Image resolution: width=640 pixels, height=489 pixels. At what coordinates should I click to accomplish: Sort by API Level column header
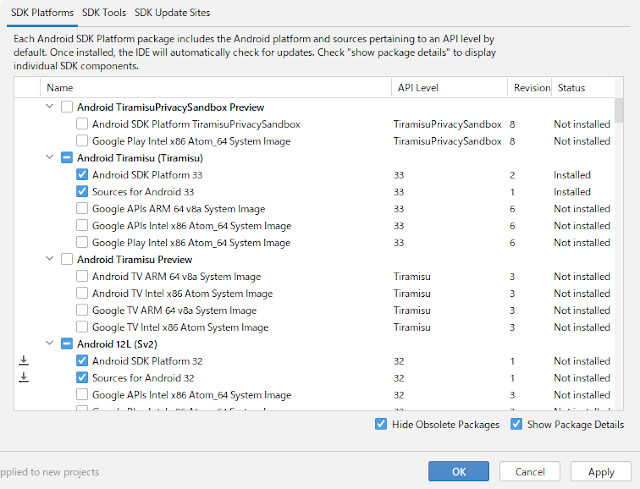pos(449,87)
